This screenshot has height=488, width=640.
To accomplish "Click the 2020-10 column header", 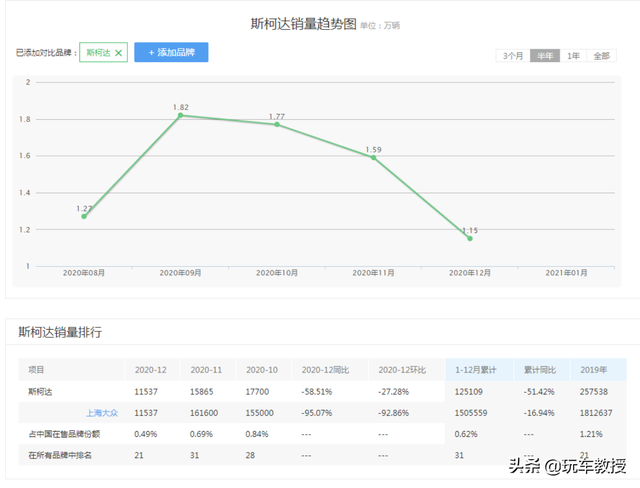I will click(x=262, y=370).
